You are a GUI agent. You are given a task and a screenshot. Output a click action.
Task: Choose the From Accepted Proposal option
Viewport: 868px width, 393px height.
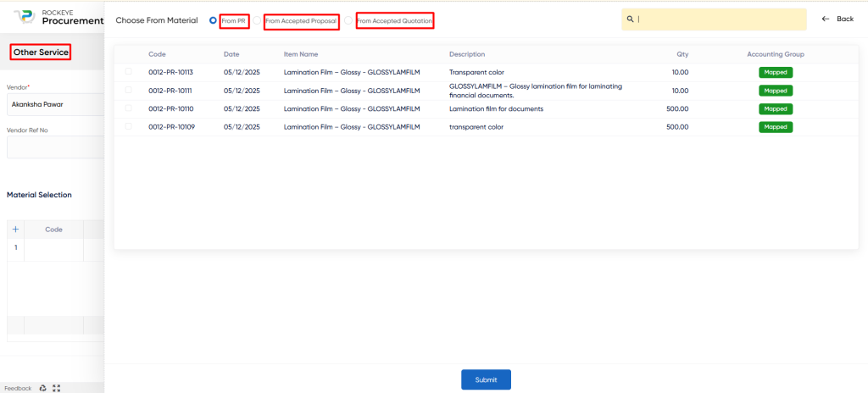pos(259,20)
